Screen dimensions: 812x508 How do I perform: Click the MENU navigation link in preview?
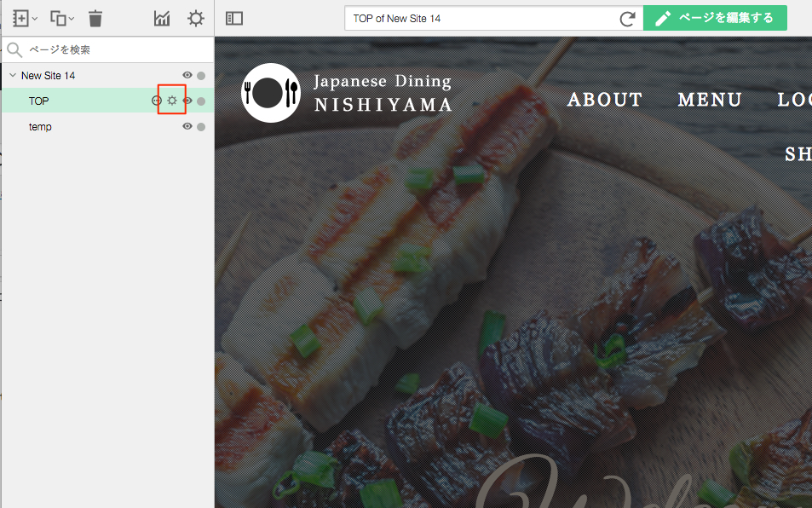click(710, 100)
